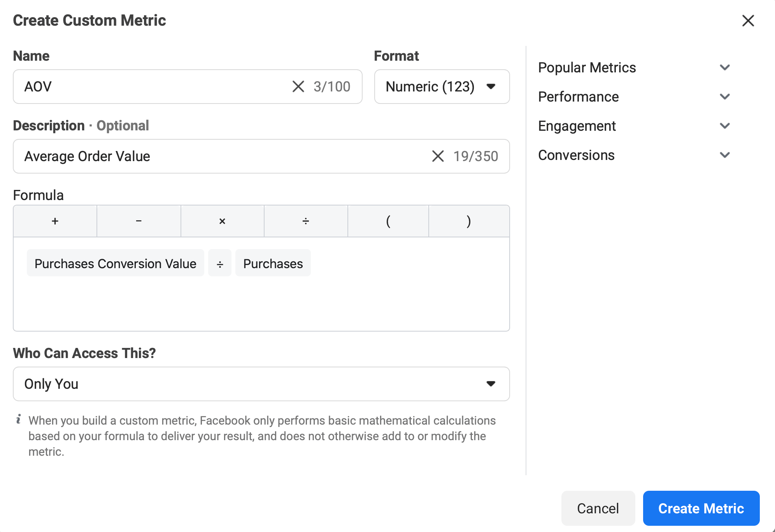
Task: Expand the Popular Metrics section
Action: (x=634, y=67)
